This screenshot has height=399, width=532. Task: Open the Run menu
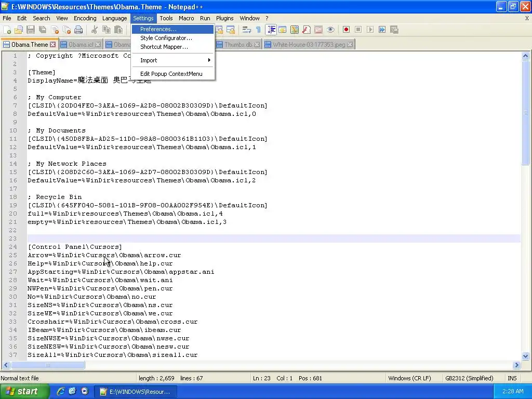205,18
